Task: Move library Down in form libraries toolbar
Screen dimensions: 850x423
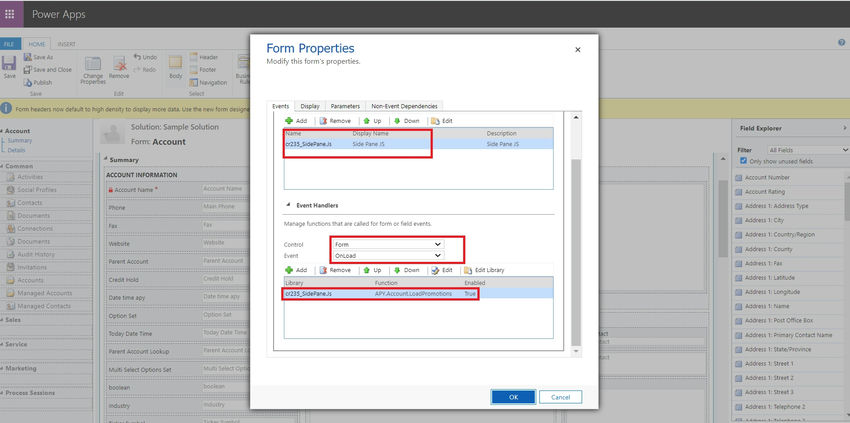Action: coord(406,121)
